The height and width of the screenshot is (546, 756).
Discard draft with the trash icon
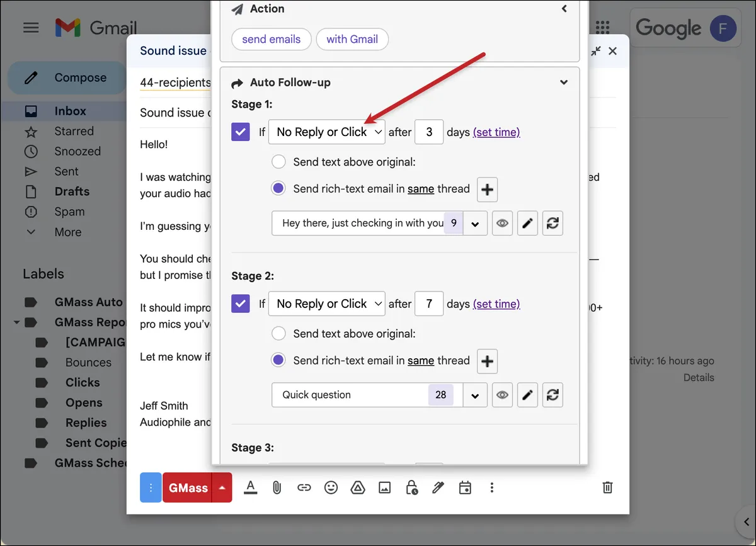pyautogui.click(x=607, y=487)
